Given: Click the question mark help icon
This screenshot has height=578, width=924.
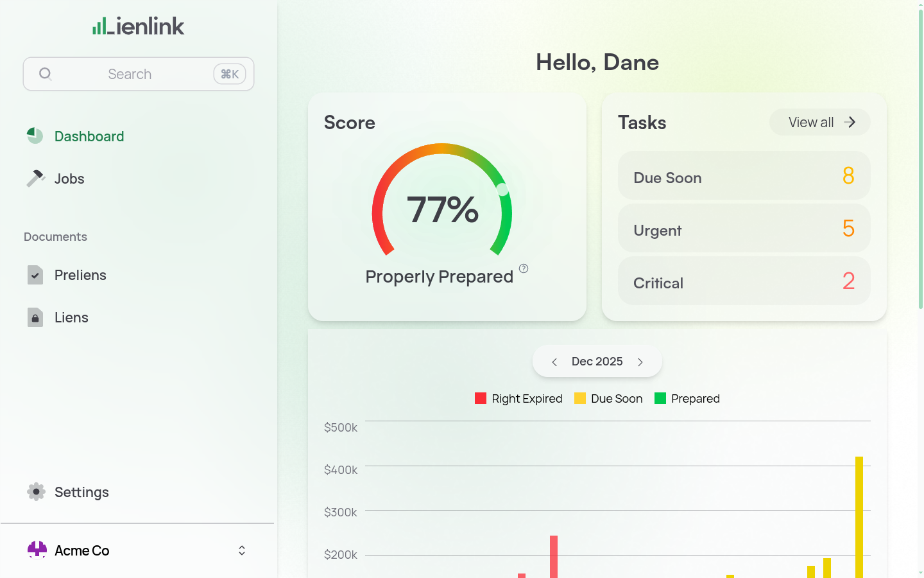Looking at the screenshot, I should [524, 268].
